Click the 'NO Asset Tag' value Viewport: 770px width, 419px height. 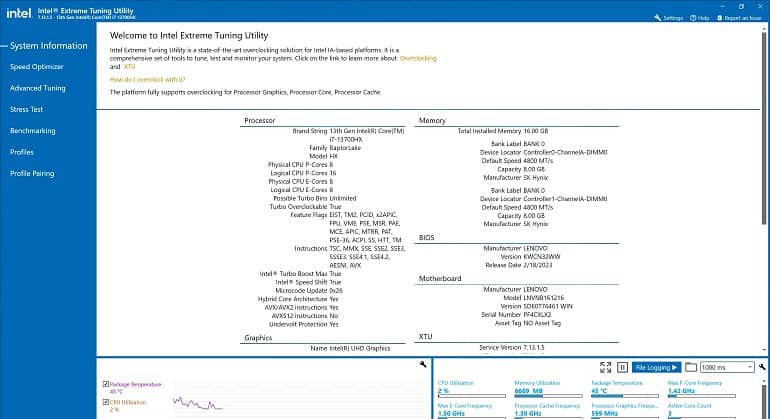[x=542, y=323]
